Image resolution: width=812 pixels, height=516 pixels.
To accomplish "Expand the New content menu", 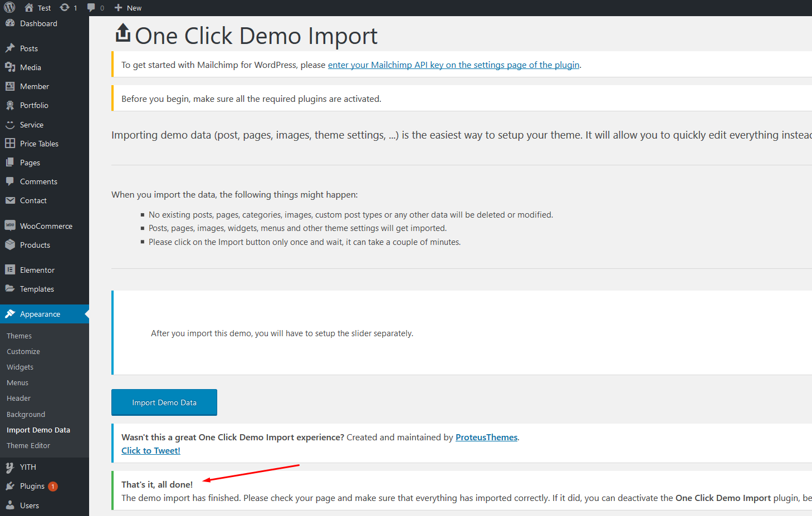I will 128,8.
